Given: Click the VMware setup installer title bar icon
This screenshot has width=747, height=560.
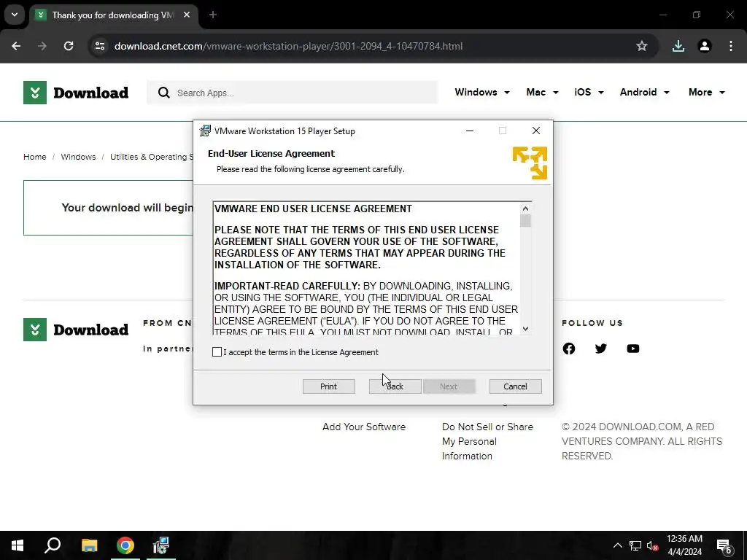Looking at the screenshot, I should (x=205, y=131).
